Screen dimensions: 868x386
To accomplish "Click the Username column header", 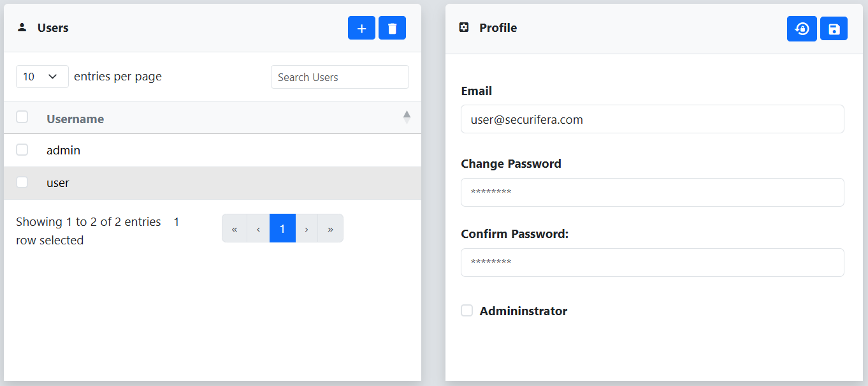I will tap(75, 119).
